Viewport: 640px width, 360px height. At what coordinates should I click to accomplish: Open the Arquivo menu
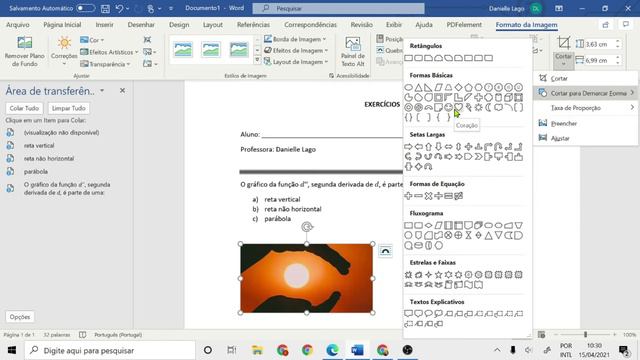click(x=18, y=24)
